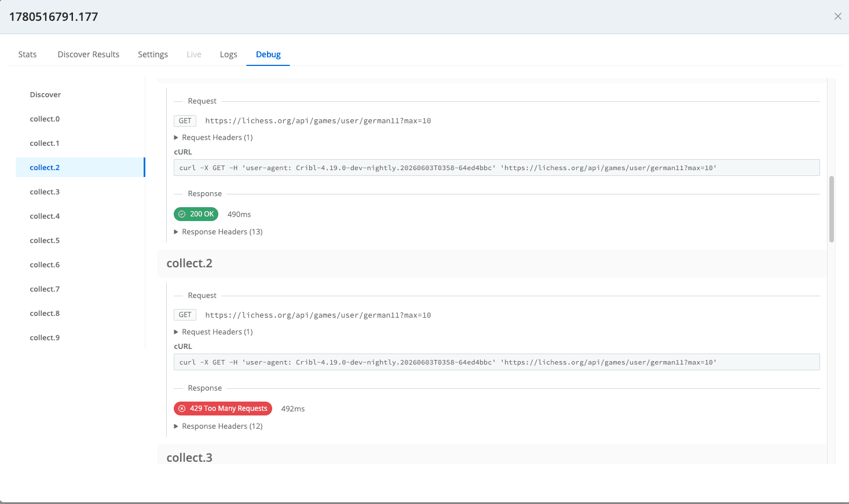
Task: Click the collect.2 section heading
Action: pyautogui.click(x=189, y=263)
